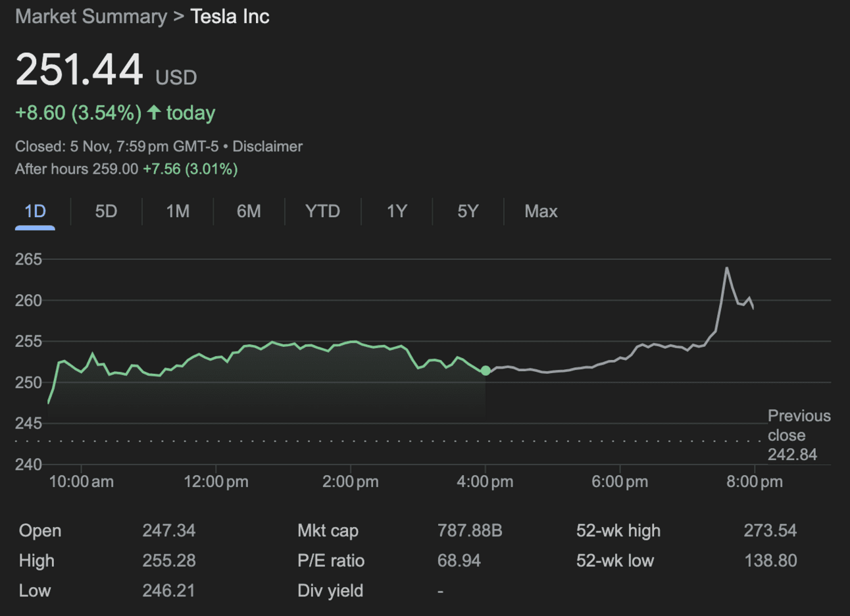Click the 251.44 current price
850x616 pixels.
coord(79,69)
